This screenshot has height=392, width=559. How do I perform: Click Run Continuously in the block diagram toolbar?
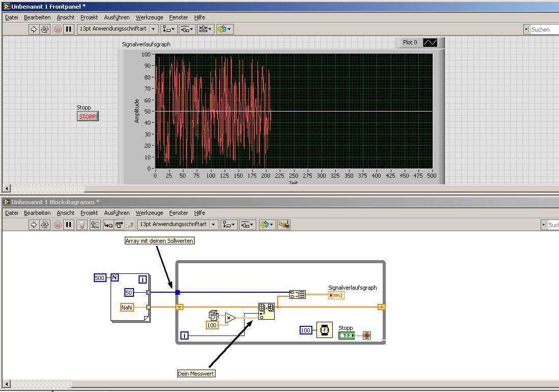[45, 225]
